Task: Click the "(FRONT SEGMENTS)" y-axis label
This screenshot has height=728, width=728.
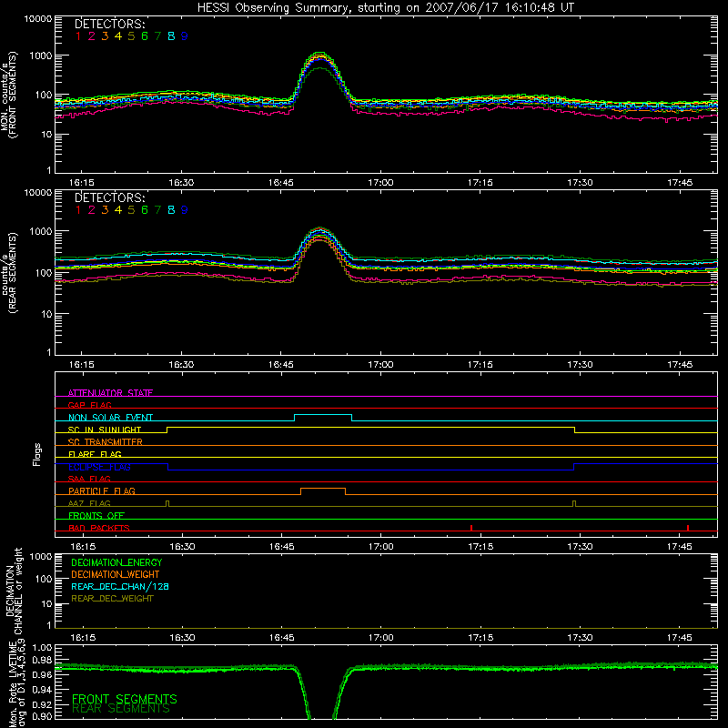Action: pos(13,96)
